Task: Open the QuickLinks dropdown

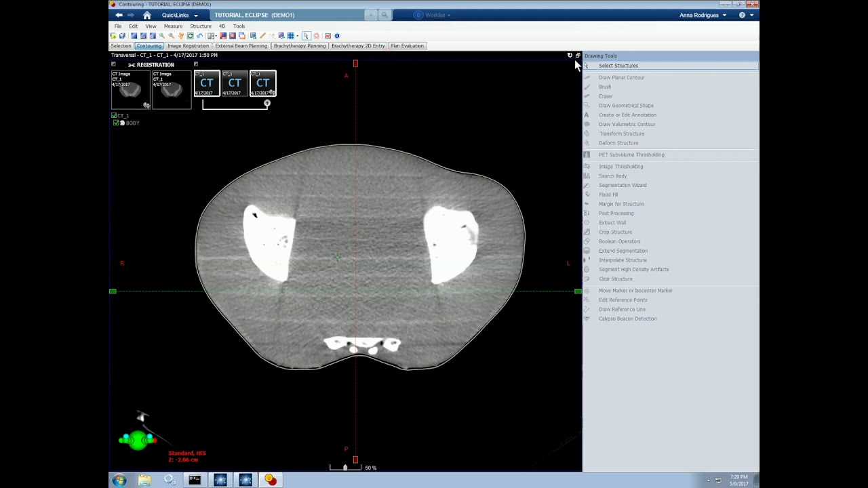Action: pyautogui.click(x=180, y=15)
